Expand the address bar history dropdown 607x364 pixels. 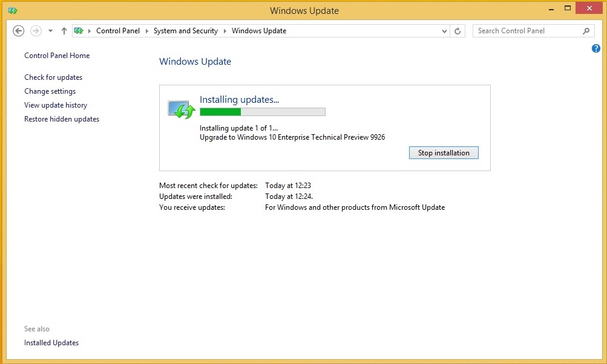tap(444, 31)
